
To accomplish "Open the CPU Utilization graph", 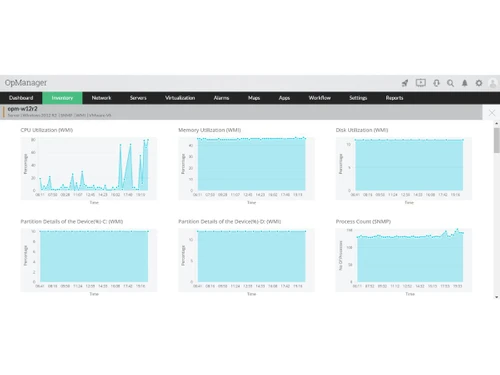I will 89,169.
